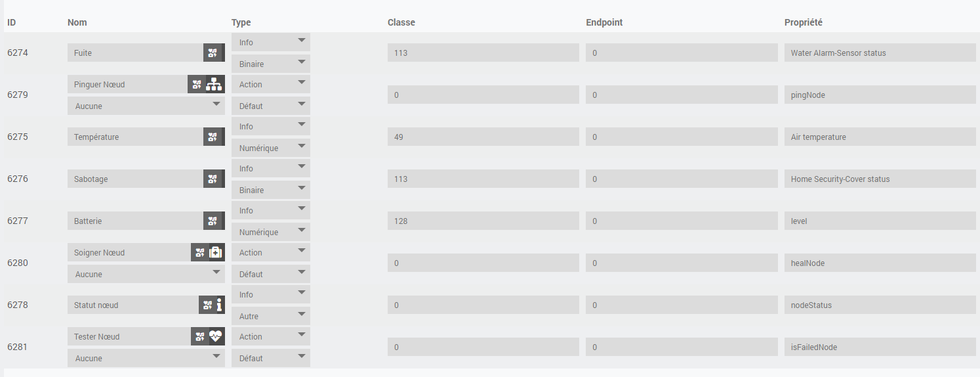
Task: Edit the Température name field
Action: coord(135,137)
